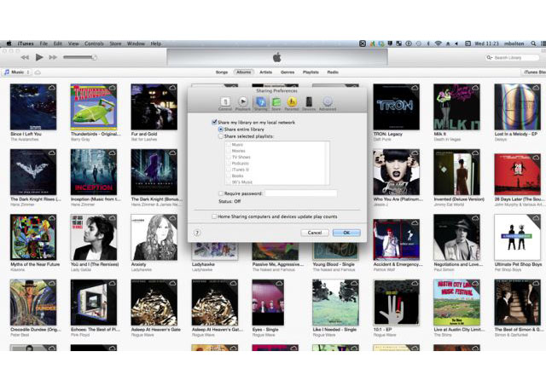Click the Search Library field
This screenshot has height=392, width=546.
pyautogui.click(x=513, y=57)
